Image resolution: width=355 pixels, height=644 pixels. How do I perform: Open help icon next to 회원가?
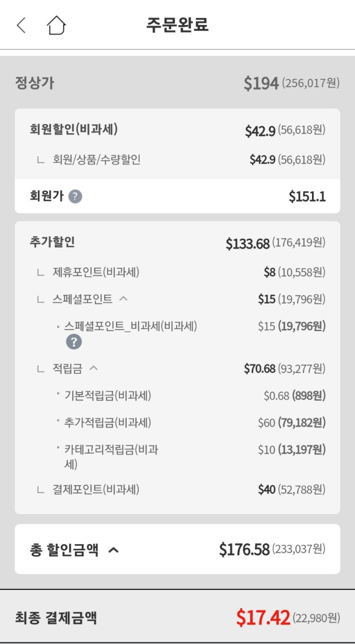75,197
